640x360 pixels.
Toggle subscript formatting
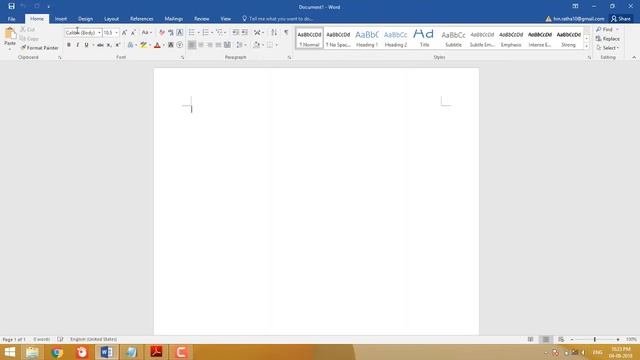(109, 45)
